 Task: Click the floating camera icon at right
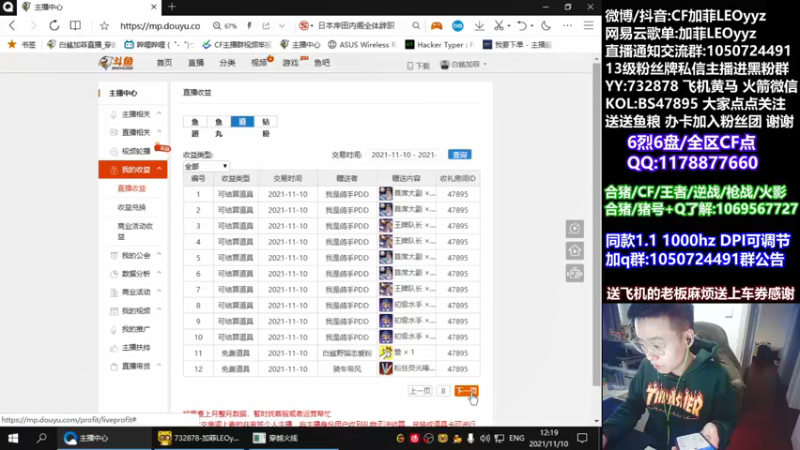coord(574,273)
